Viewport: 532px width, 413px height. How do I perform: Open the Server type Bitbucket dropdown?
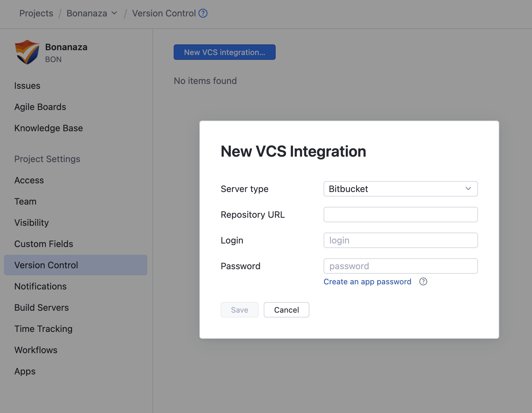coord(400,189)
